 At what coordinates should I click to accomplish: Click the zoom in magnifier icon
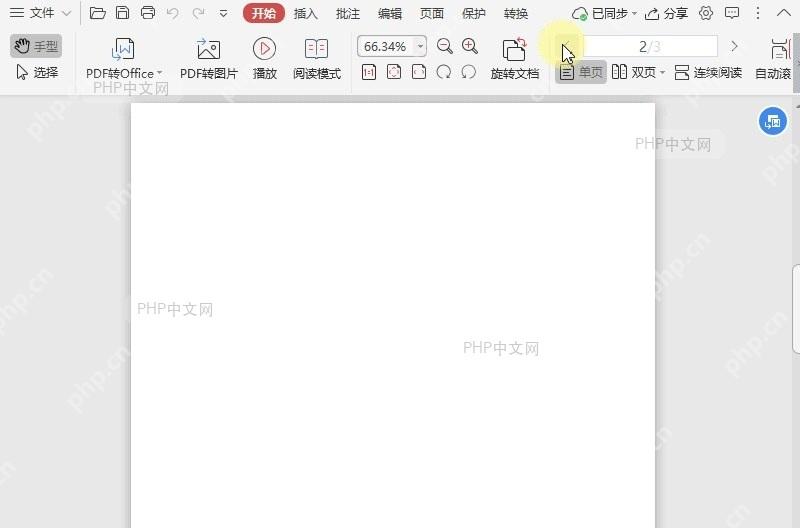469,46
